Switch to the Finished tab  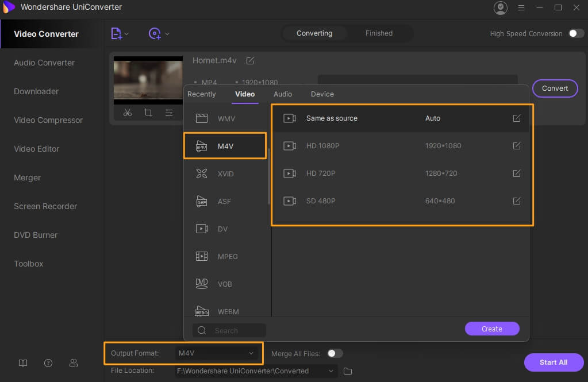(x=379, y=33)
